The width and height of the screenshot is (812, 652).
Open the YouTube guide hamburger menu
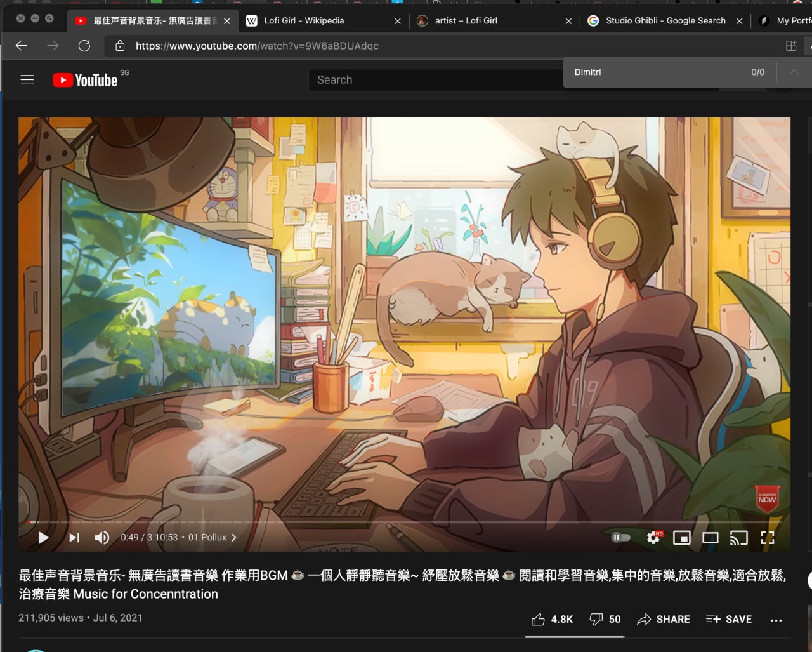click(x=27, y=80)
